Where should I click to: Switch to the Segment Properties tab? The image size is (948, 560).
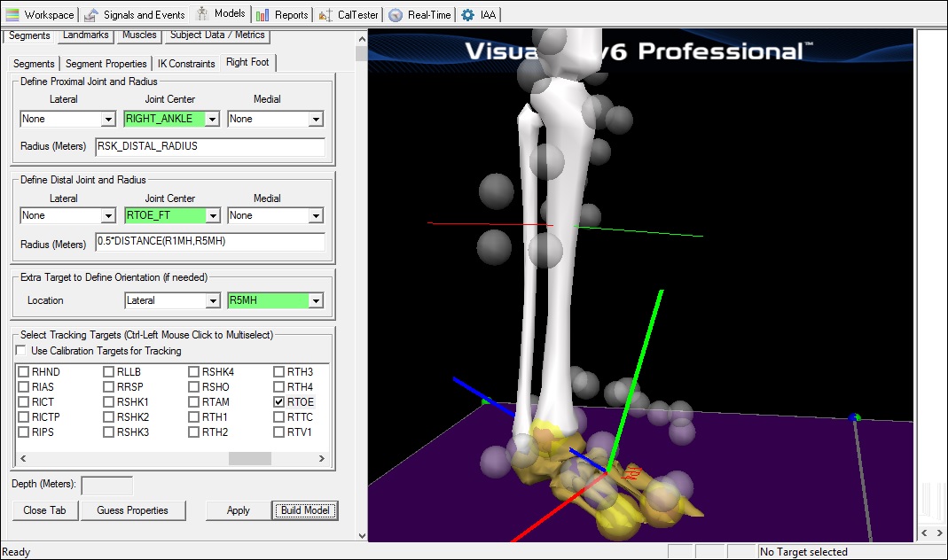[x=106, y=64]
